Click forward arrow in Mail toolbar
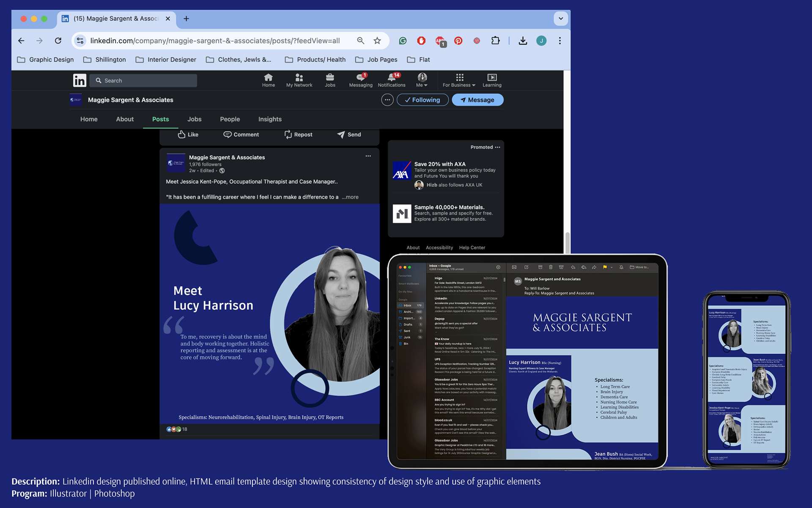This screenshot has height=508, width=812. [x=594, y=267]
